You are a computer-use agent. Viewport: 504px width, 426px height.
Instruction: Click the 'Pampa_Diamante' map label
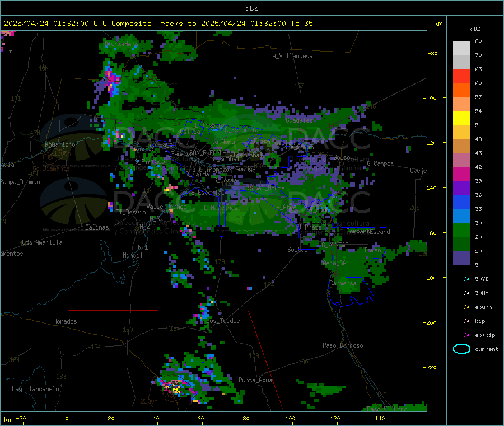[x=23, y=182]
